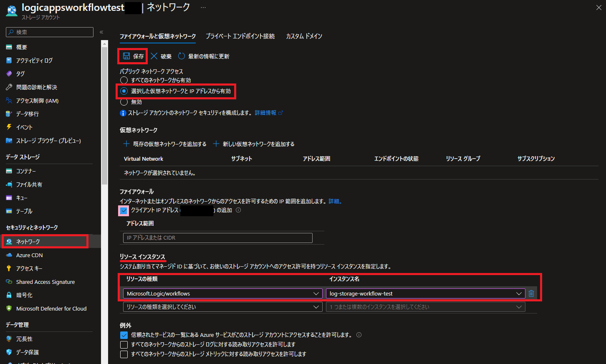Open log-storage-workflow-test instance name dropdown
Screen dimensions: 606x364
point(425,293)
